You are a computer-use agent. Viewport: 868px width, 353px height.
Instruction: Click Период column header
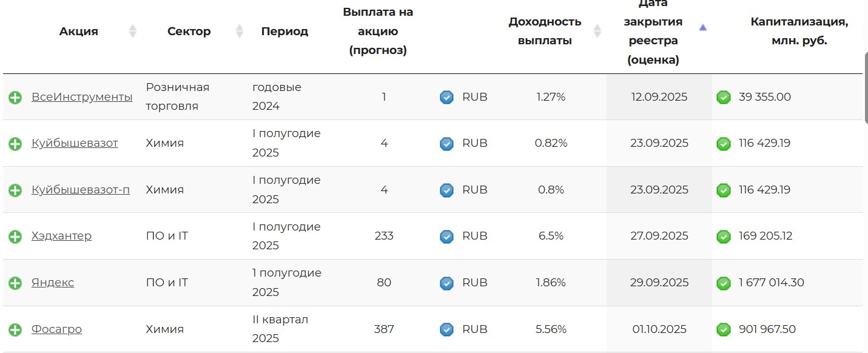point(284,32)
